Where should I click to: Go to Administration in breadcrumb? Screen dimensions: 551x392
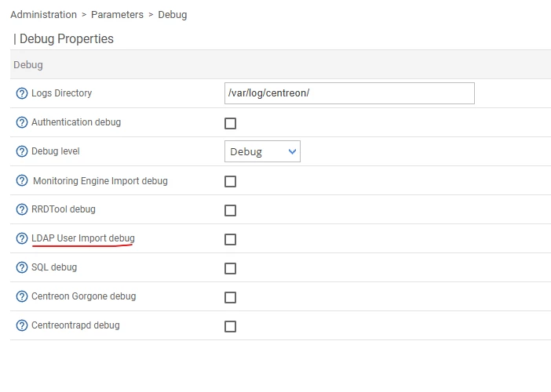(43, 15)
